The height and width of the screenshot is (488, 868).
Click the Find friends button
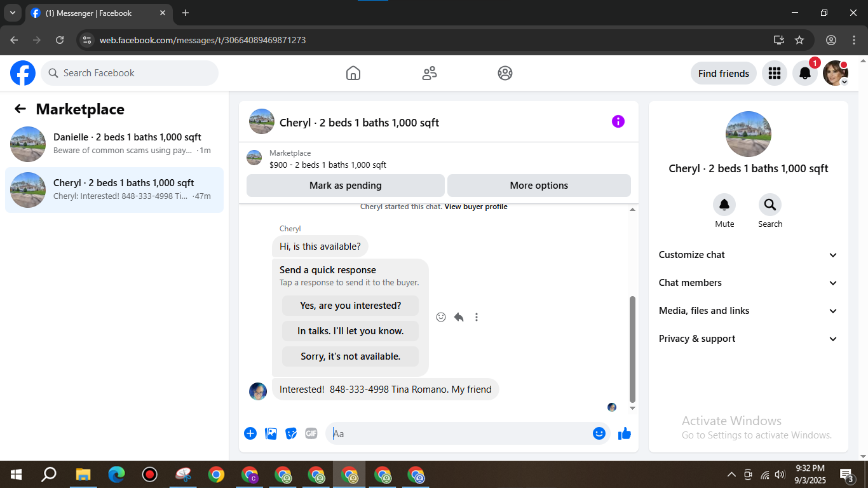tap(724, 73)
